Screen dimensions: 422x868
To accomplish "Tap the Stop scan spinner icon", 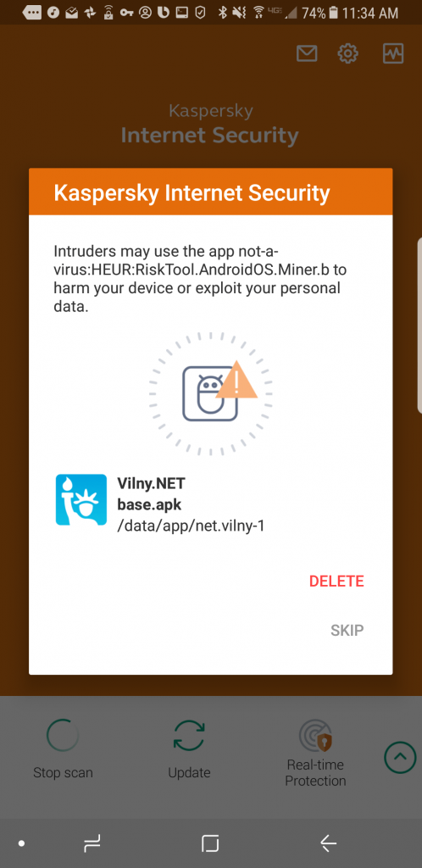I will [63, 735].
